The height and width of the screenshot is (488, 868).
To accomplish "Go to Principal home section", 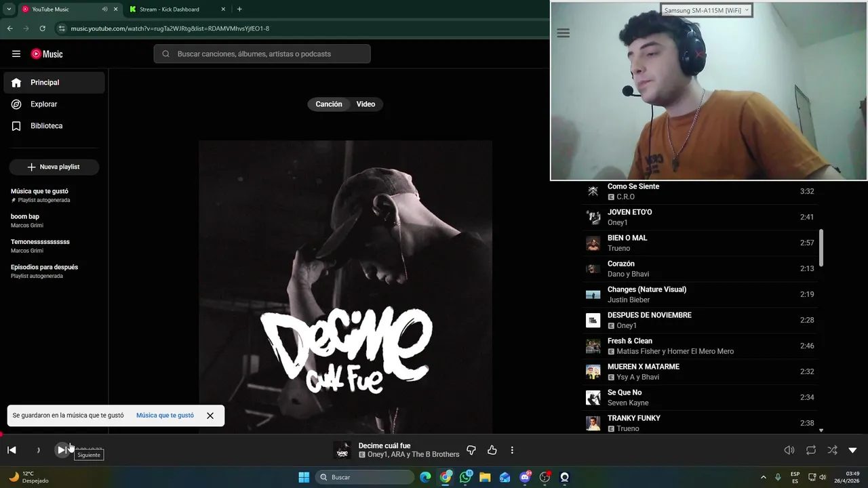I will [x=54, y=83].
